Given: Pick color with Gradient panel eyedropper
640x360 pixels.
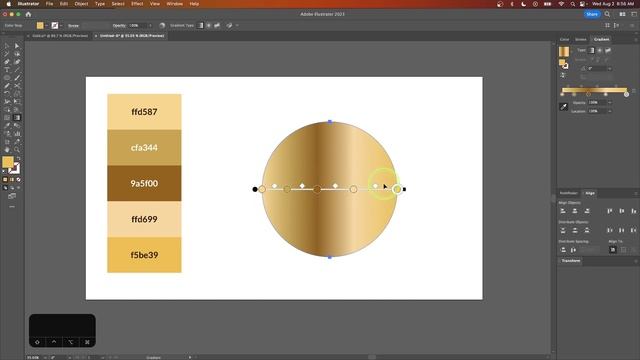Looking at the screenshot, I should [x=564, y=107].
